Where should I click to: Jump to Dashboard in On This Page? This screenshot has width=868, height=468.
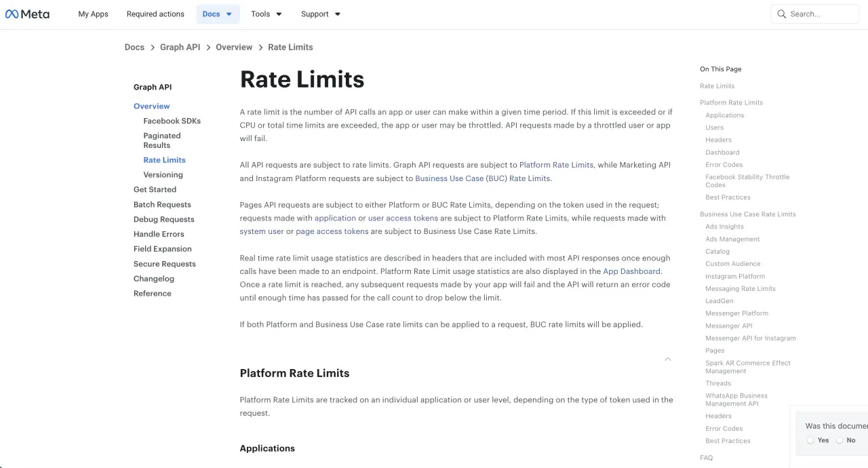click(x=722, y=153)
